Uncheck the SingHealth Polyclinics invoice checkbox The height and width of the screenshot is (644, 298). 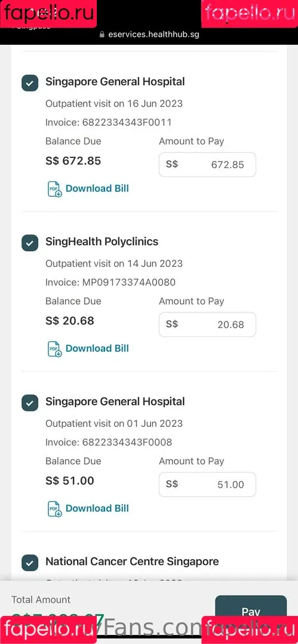[30, 243]
